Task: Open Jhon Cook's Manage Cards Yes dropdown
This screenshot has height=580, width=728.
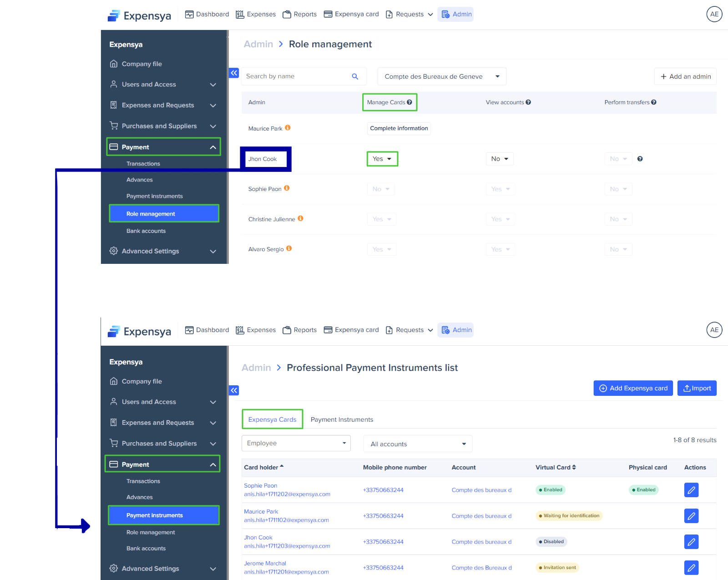Action: [x=382, y=159]
